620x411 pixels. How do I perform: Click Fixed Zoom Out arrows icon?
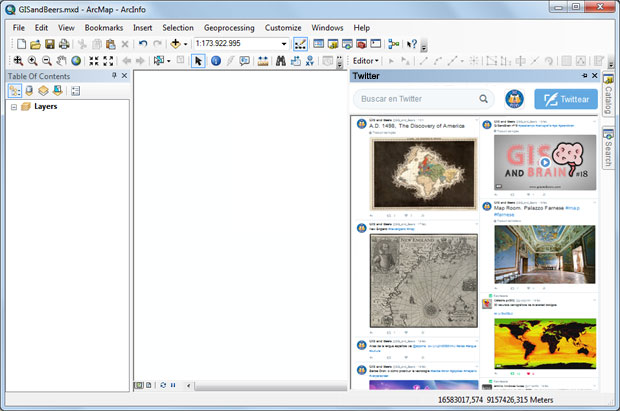(108, 61)
